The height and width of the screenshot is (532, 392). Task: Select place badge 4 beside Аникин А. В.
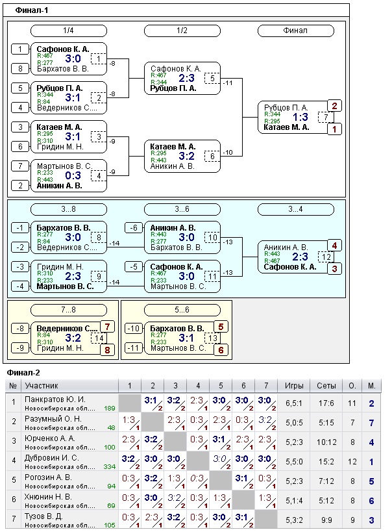click(334, 246)
